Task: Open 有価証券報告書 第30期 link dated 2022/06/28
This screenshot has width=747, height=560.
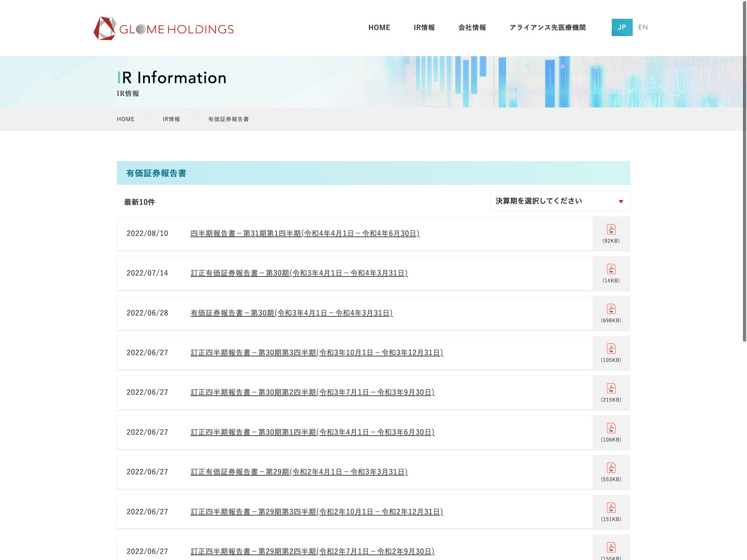Action: pos(291,313)
